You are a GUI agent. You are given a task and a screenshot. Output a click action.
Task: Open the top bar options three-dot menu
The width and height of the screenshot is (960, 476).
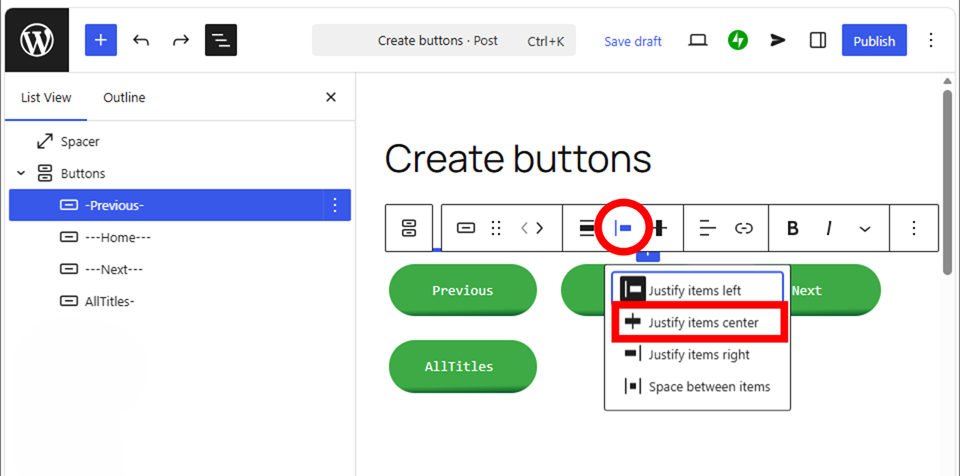coord(931,40)
